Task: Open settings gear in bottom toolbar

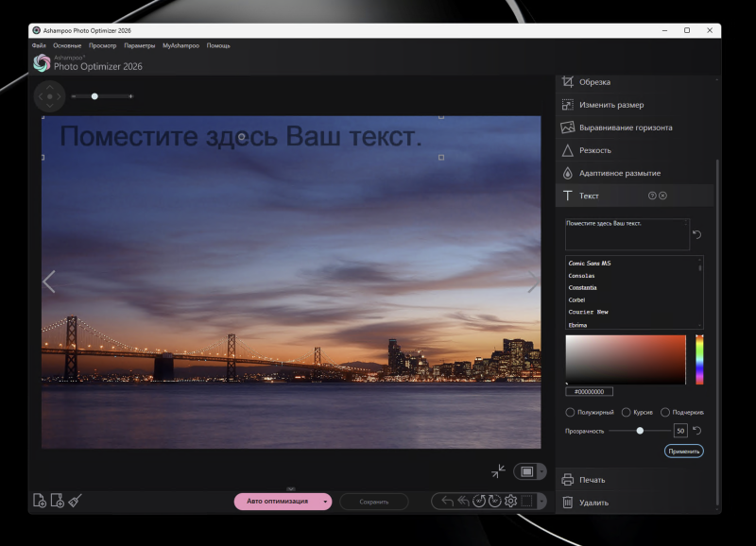Action: tap(510, 502)
